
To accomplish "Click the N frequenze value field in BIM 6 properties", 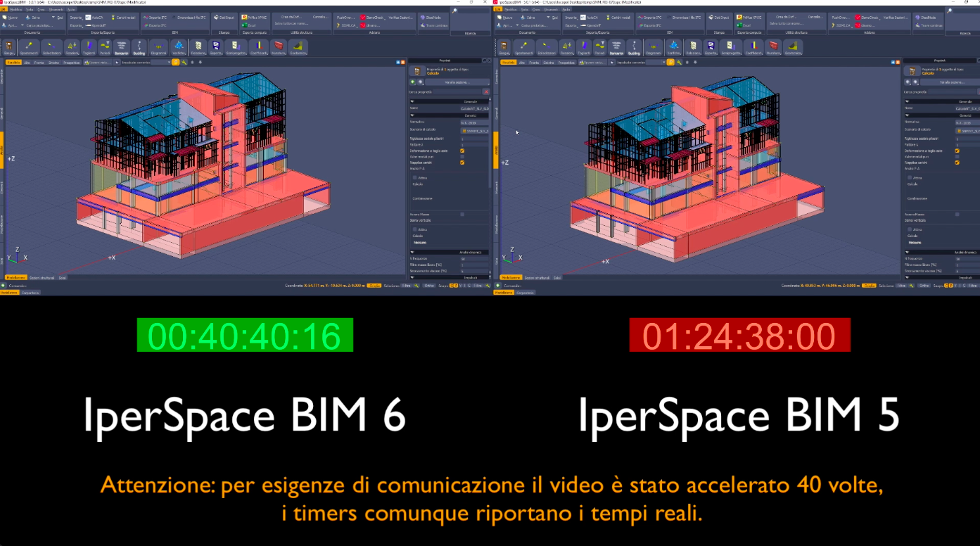I will [474, 259].
